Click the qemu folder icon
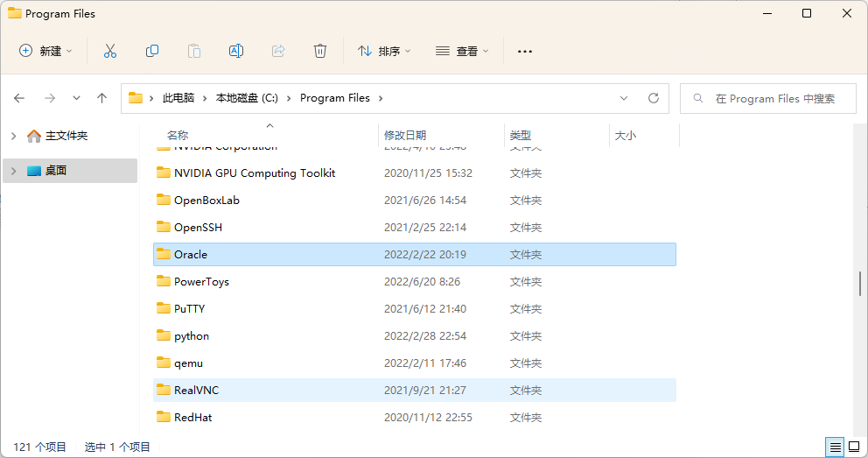This screenshot has height=458, width=868. (164, 363)
